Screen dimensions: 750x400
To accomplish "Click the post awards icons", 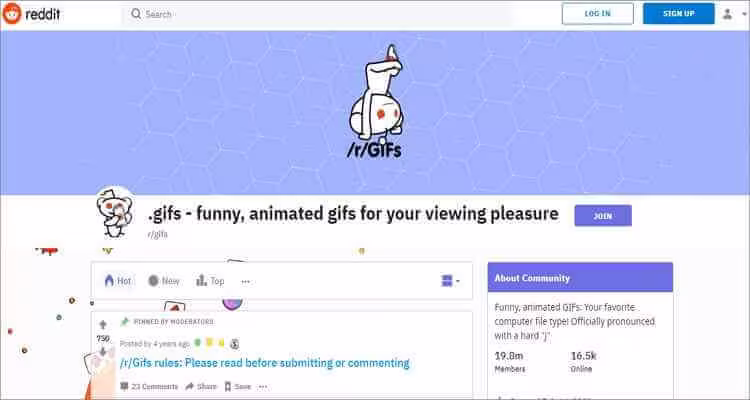I will [218, 343].
